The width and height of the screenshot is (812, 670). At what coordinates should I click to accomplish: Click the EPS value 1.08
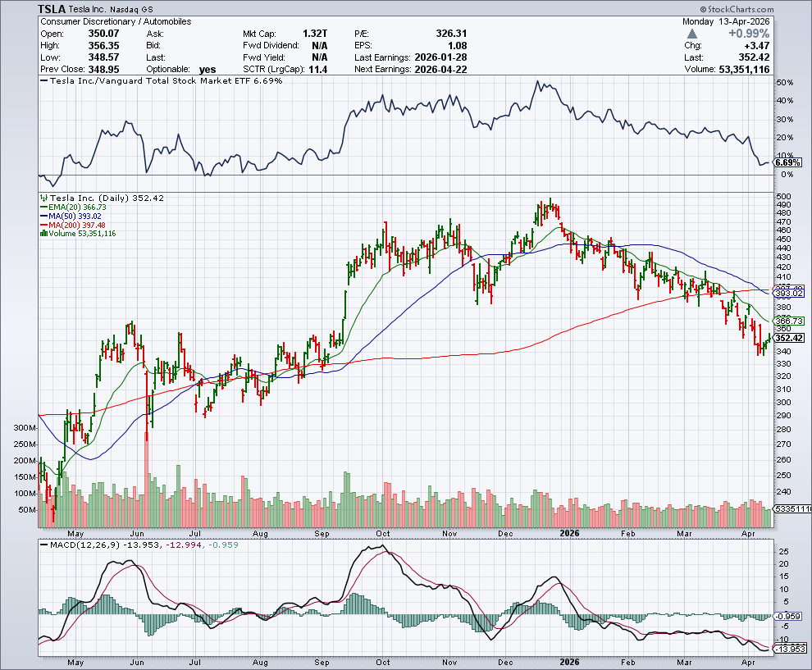tap(458, 45)
